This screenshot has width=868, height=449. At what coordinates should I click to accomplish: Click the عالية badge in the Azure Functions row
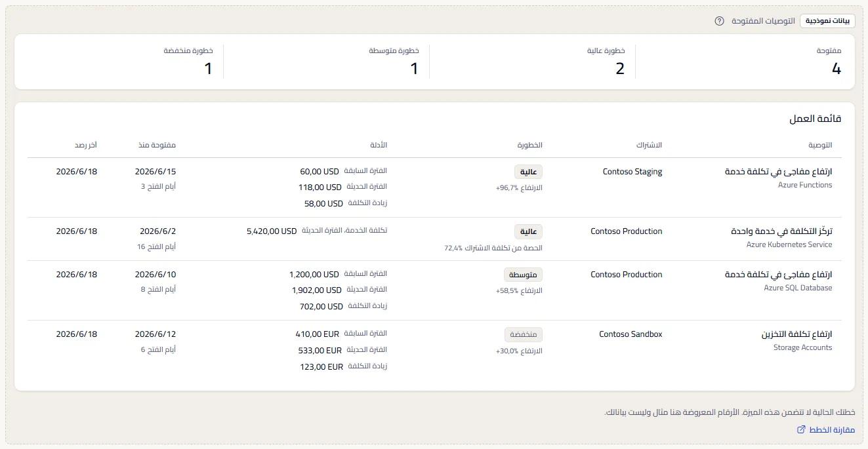point(529,172)
